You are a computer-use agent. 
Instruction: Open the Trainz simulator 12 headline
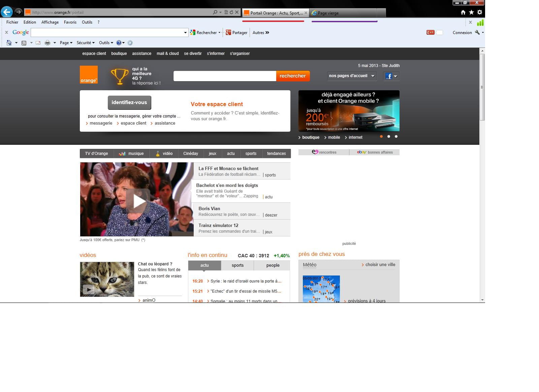pyautogui.click(x=218, y=225)
